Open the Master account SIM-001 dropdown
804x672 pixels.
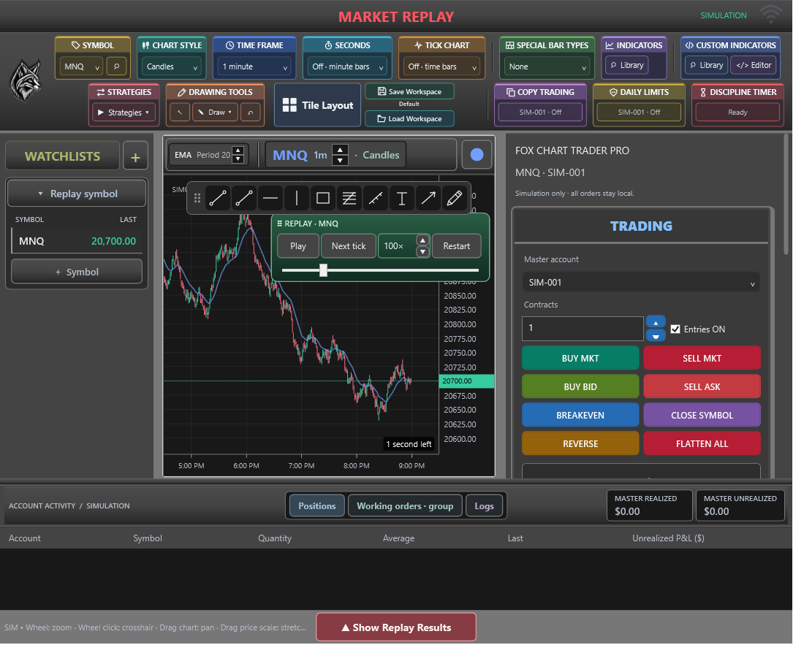pos(640,283)
